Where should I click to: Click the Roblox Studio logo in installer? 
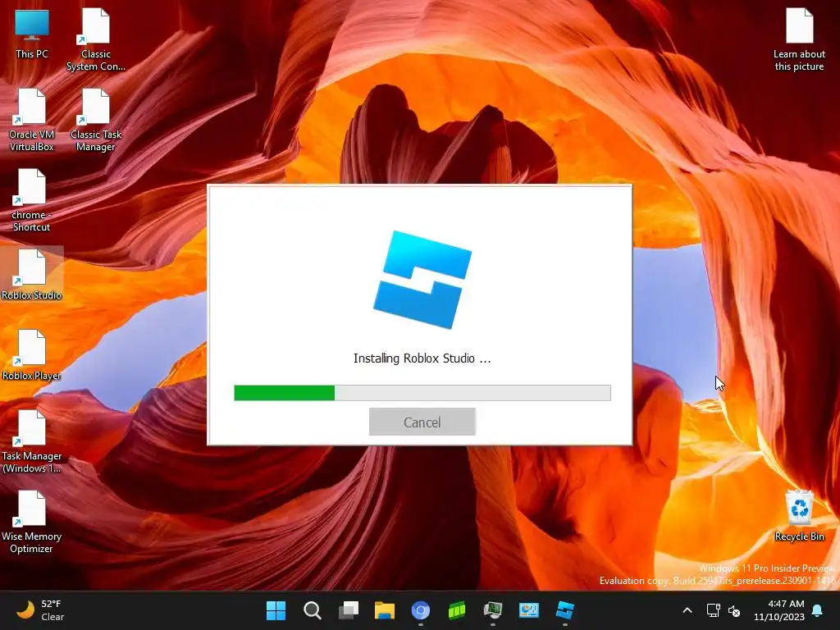[x=422, y=279]
